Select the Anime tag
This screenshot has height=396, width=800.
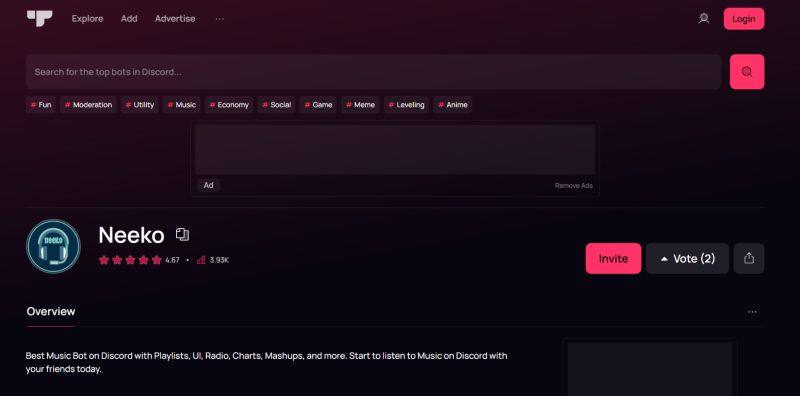453,105
